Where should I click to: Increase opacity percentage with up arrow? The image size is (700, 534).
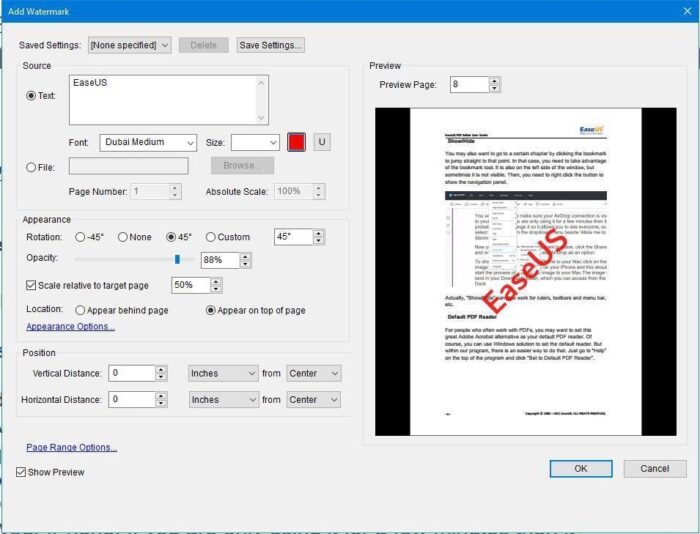(245, 257)
